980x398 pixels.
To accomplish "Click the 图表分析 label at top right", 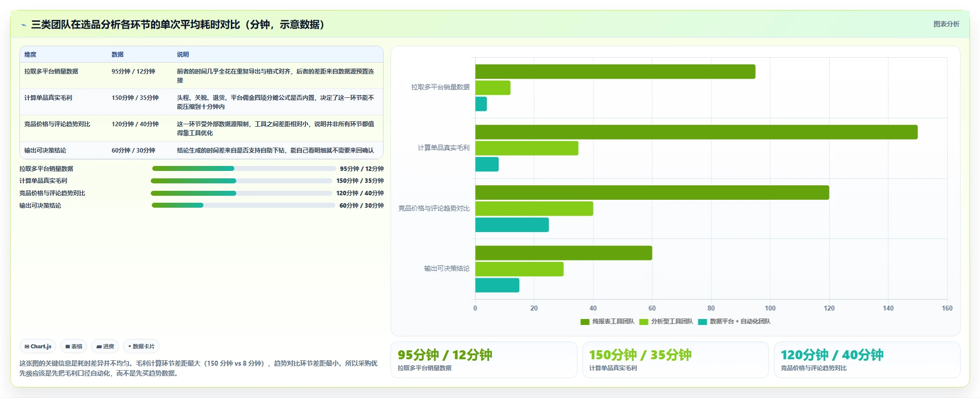I will click(x=946, y=24).
